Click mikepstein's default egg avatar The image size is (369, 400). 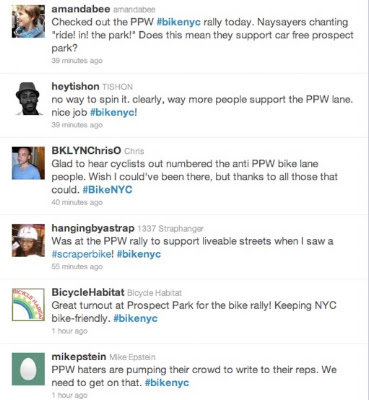[28, 369]
